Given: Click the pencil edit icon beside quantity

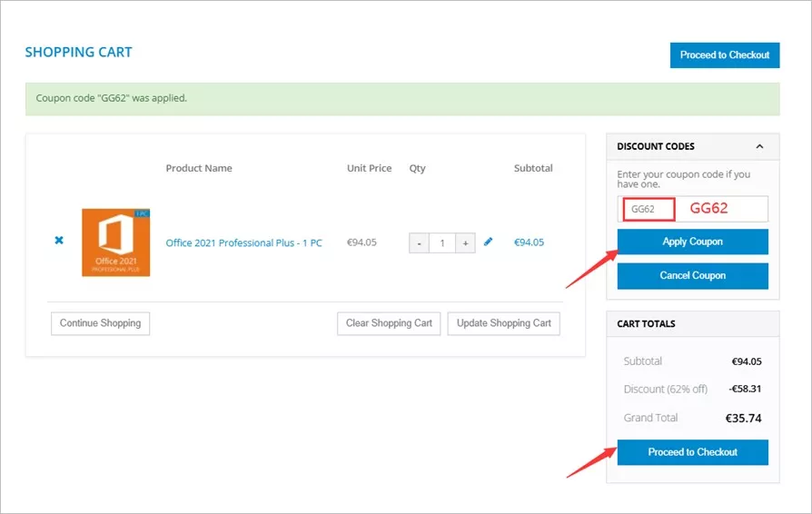Looking at the screenshot, I should point(488,242).
